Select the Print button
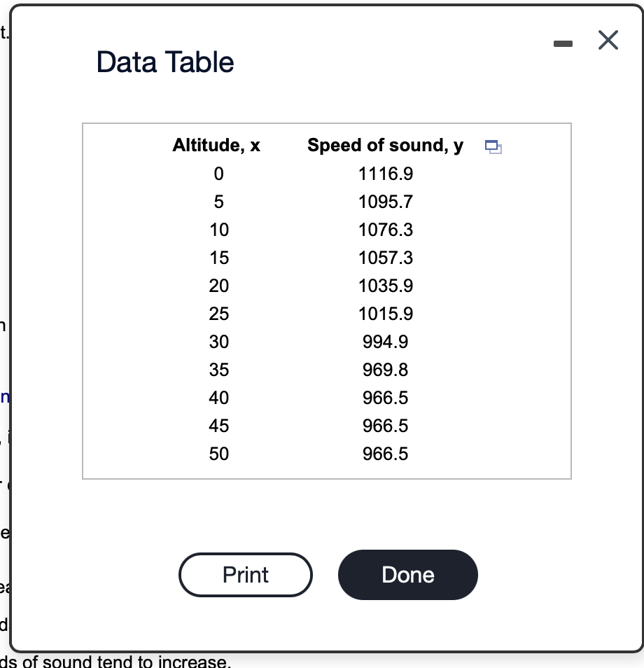The width and height of the screenshot is (644, 668). 245,574
